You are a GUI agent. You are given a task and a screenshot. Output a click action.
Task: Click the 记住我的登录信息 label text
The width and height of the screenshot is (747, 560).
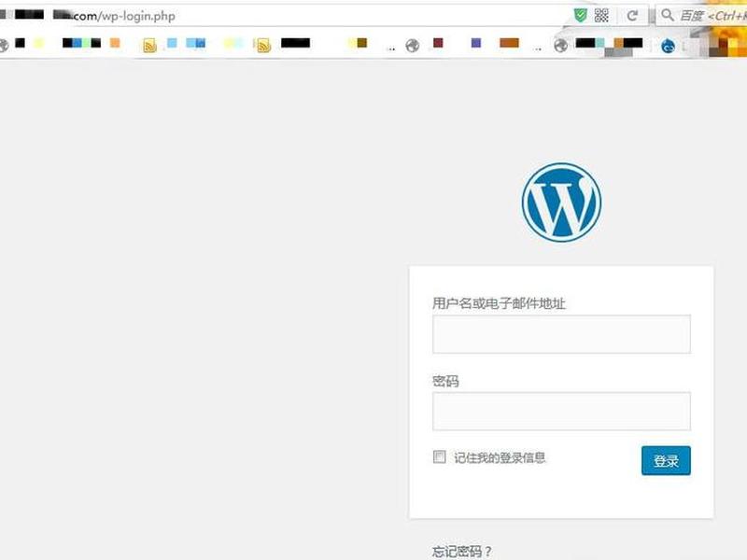click(500, 457)
